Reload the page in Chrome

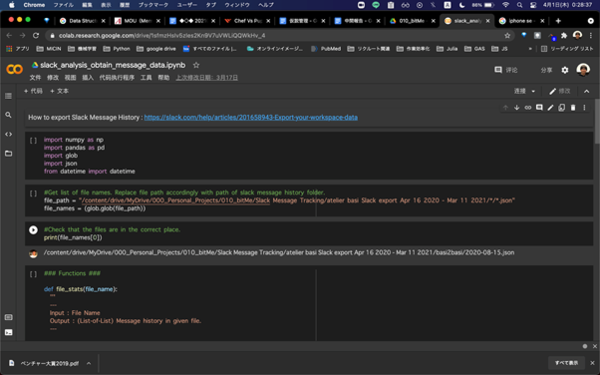tap(36, 35)
